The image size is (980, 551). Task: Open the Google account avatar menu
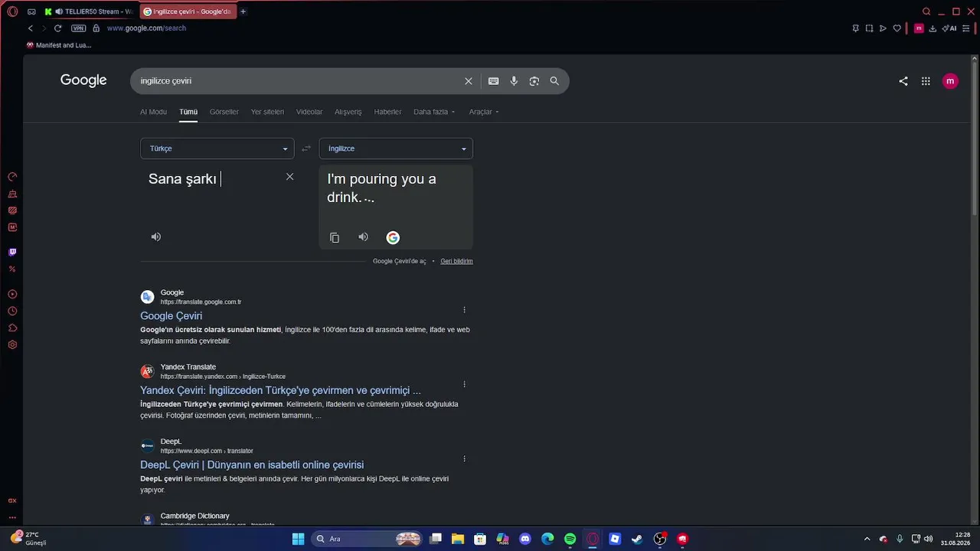950,81
